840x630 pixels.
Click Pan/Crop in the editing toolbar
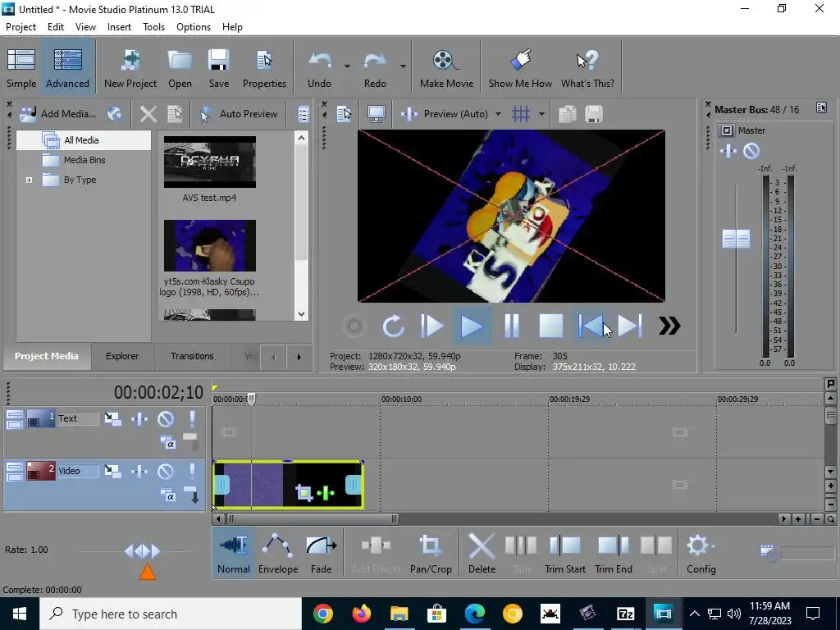point(431,554)
